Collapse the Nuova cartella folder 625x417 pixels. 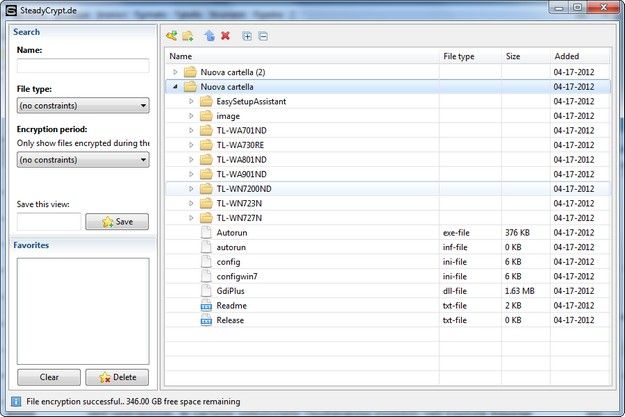tap(176, 87)
